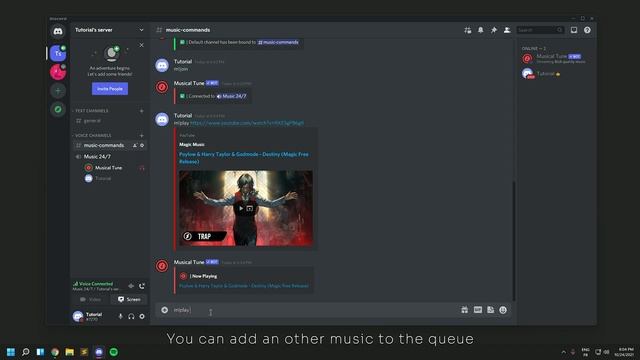Viewport: 640px width, 360px height.
Task: Open the GIF picker icon
Action: (x=478, y=310)
